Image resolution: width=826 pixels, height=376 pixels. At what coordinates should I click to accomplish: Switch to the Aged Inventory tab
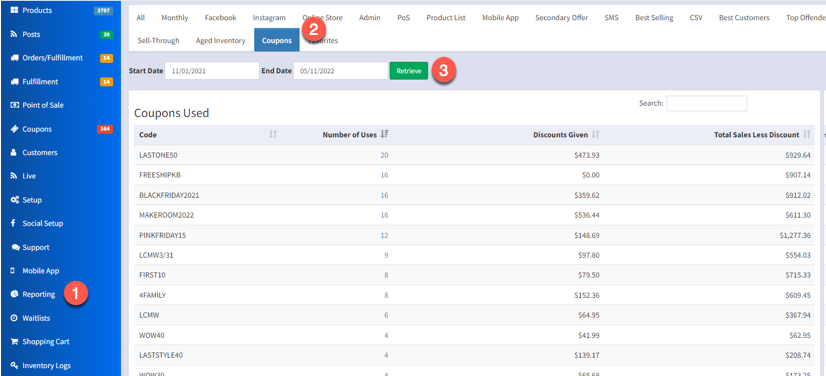[x=220, y=41]
